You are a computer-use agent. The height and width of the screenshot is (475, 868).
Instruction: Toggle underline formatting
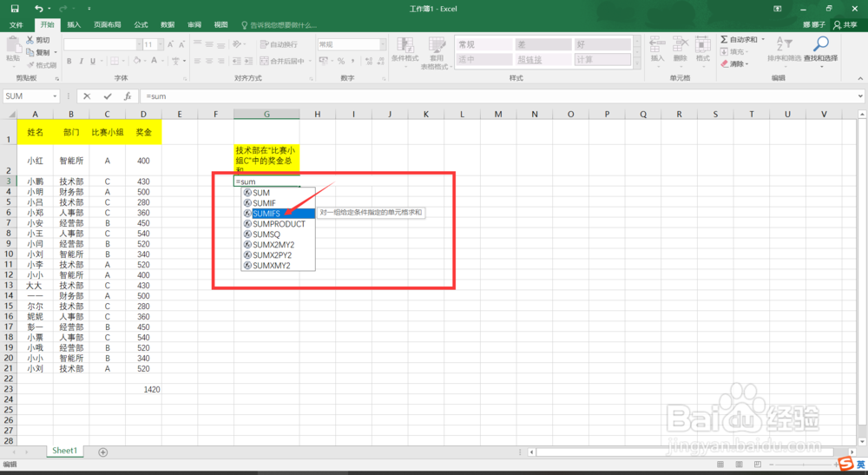pyautogui.click(x=93, y=61)
